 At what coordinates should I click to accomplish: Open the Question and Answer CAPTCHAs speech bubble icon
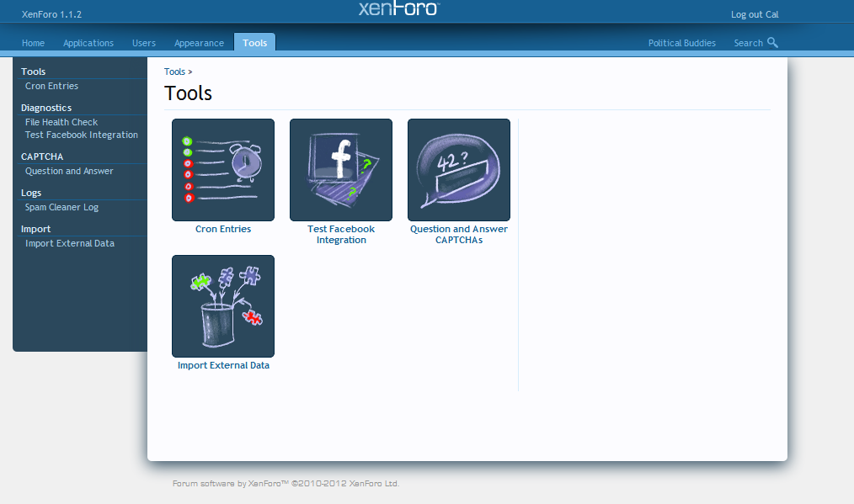tap(459, 170)
